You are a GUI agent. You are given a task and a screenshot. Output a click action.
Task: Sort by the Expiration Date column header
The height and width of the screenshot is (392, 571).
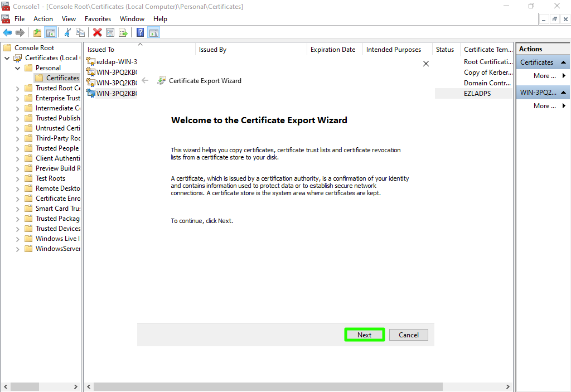[333, 50]
